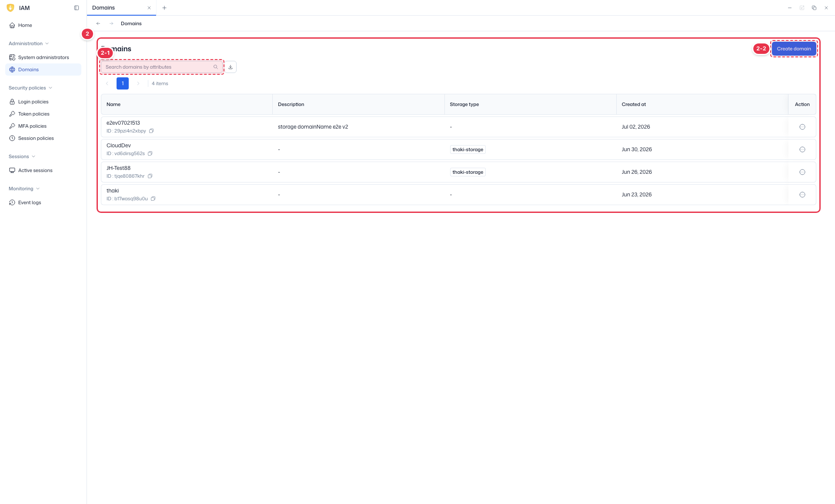
Task: Collapse the Administration section
Action: (29, 43)
